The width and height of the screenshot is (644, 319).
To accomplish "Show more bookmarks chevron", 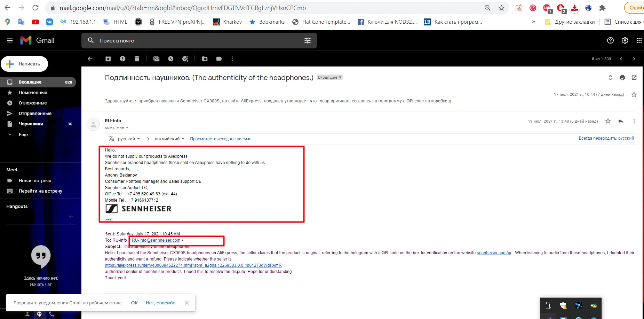I will tap(533, 22).
